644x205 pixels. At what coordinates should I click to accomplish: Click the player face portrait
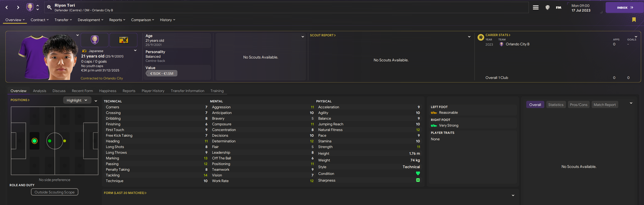click(61, 56)
